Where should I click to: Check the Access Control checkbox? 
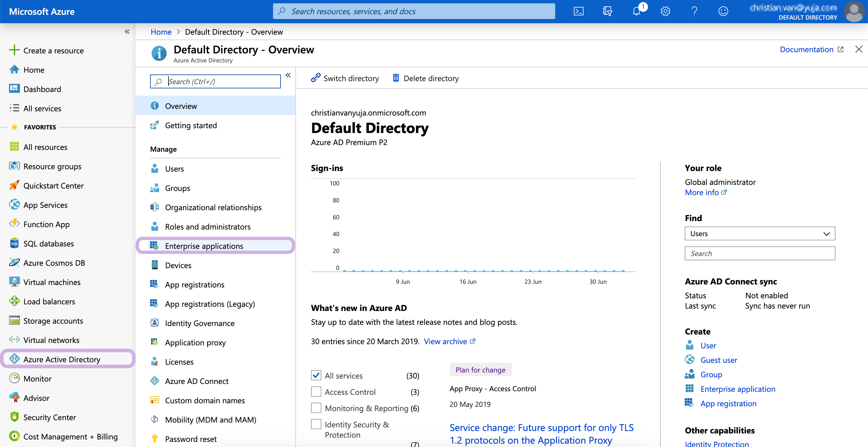coord(316,392)
